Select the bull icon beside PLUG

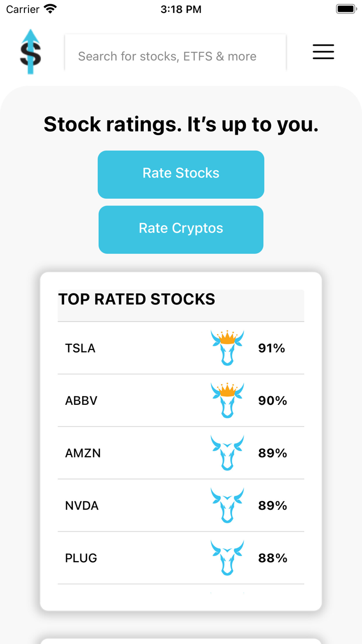(x=227, y=558)
